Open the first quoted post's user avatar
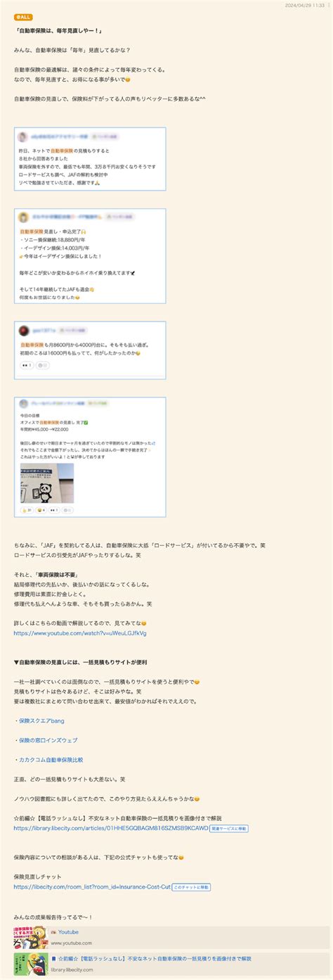 click(x=22, y=137)
